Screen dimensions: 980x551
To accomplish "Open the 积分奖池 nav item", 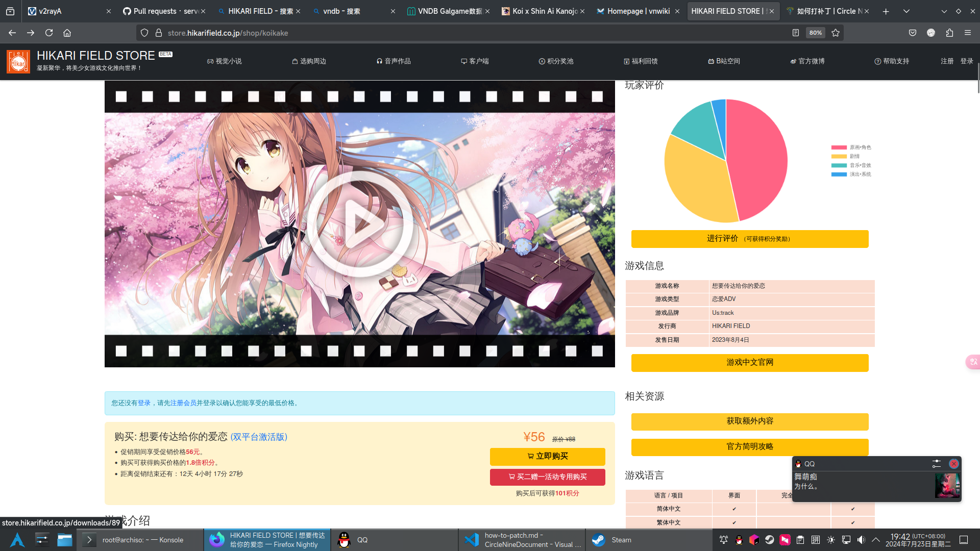I will pos(556,61).
